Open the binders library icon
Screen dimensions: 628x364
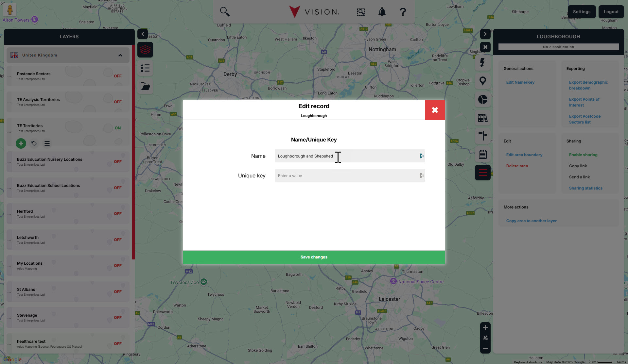click(482, 118)
